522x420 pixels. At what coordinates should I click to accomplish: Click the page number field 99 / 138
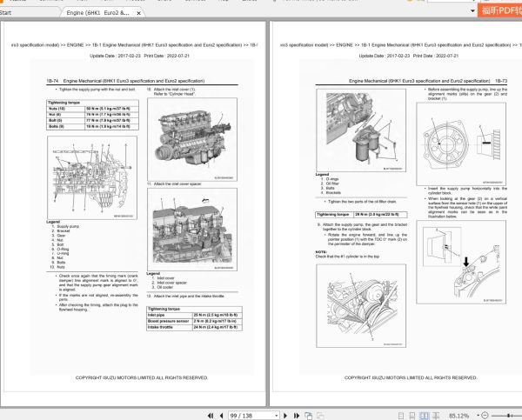250,416
